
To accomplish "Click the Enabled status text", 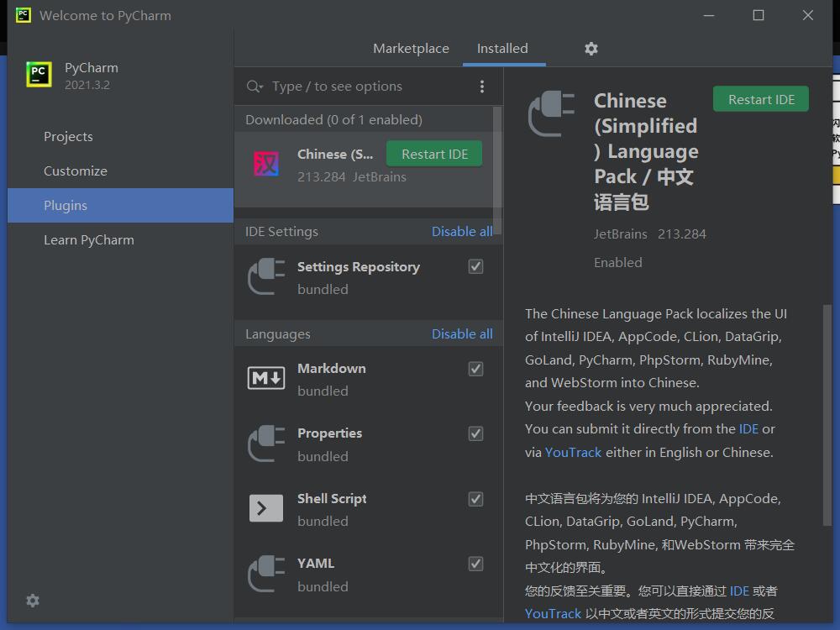I will (x=617, y=262).
